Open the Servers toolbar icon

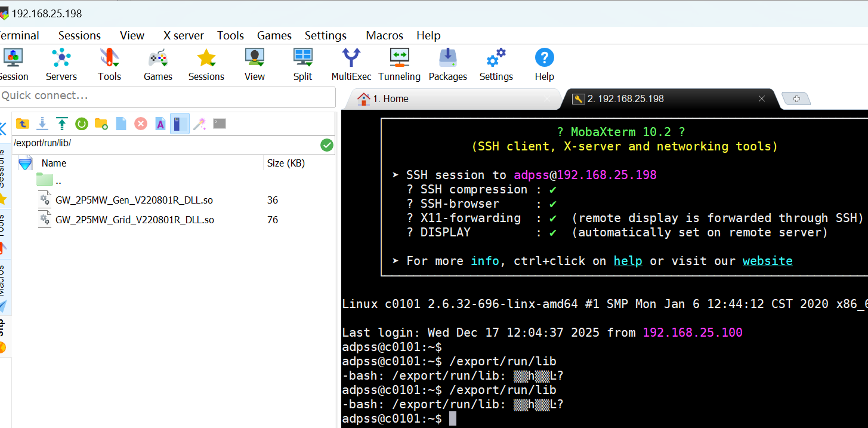coord(61,64)
